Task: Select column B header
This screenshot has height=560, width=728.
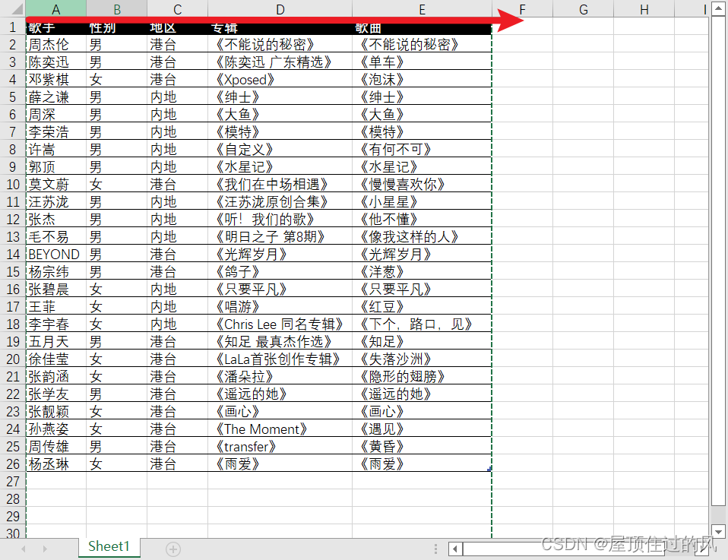Action: 116,9
